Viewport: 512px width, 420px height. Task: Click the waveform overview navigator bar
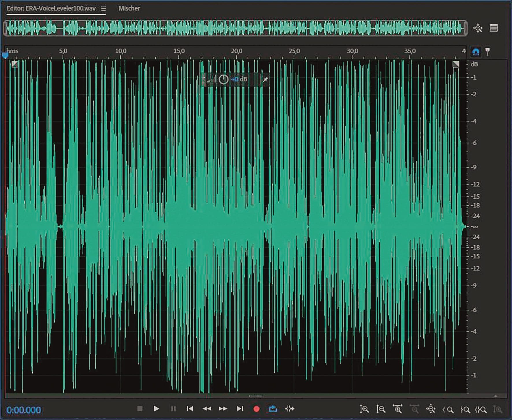(235, 28)
